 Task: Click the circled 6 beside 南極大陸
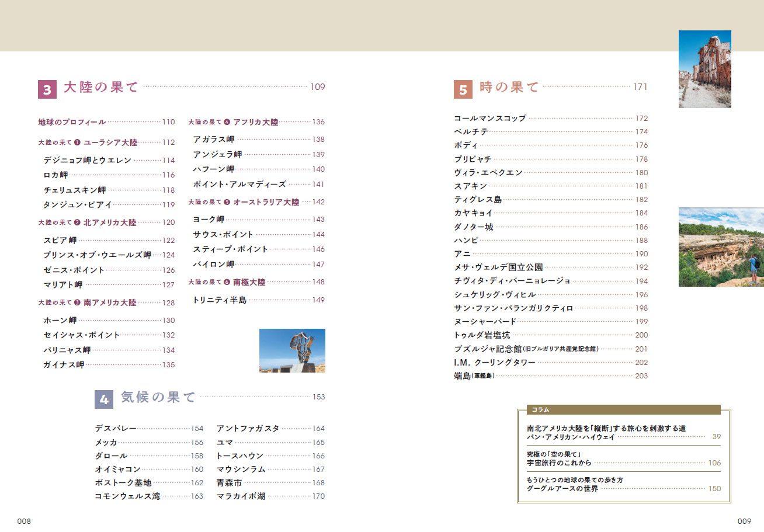click(x=227, y=282)
